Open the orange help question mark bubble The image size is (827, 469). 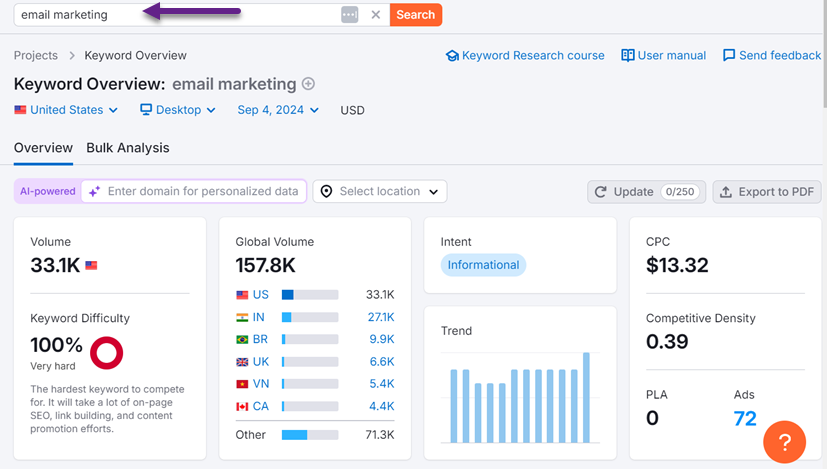click(785, 442)
